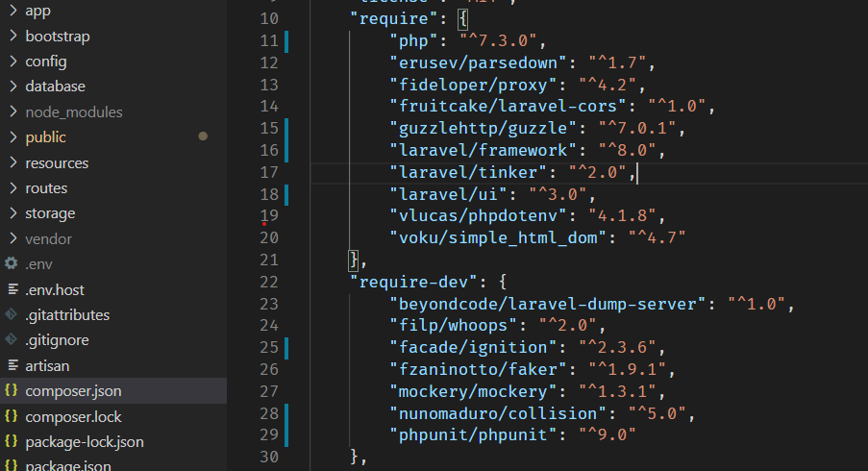Select the public folder

coord(45,137)
